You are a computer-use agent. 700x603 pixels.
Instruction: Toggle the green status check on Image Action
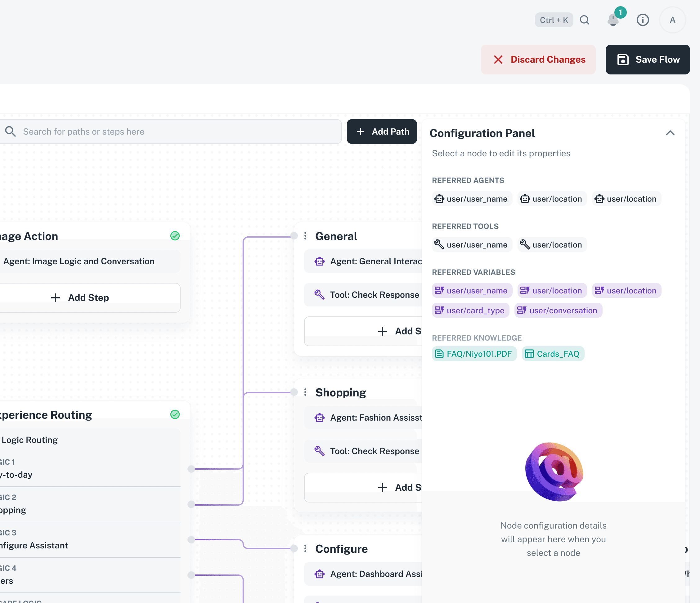coord(175,236)
